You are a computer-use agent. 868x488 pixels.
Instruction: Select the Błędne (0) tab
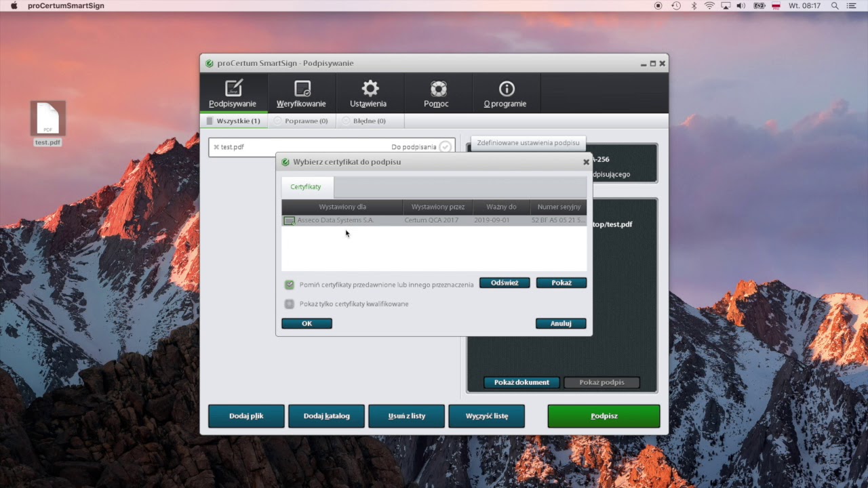click(370, 121)
